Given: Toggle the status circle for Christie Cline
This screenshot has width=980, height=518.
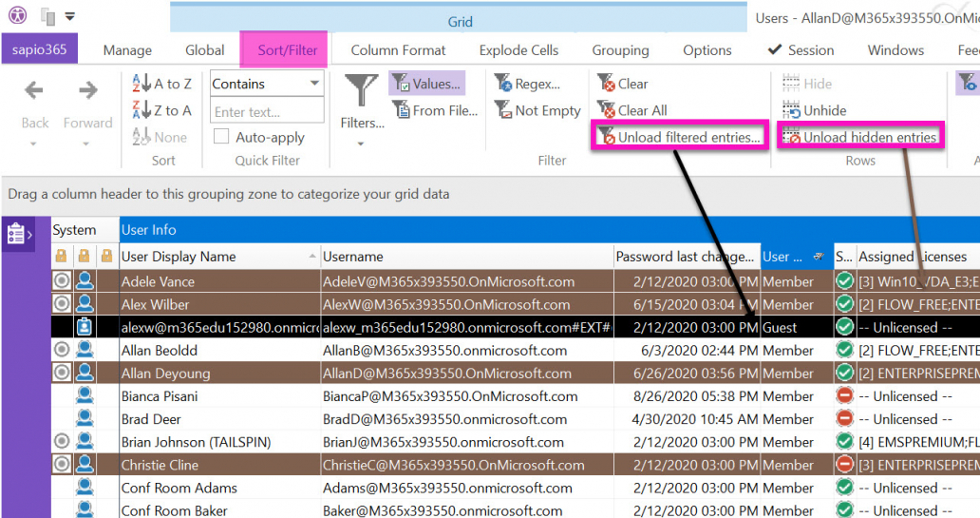Looking at the screenshot, I should click(61, 464).
